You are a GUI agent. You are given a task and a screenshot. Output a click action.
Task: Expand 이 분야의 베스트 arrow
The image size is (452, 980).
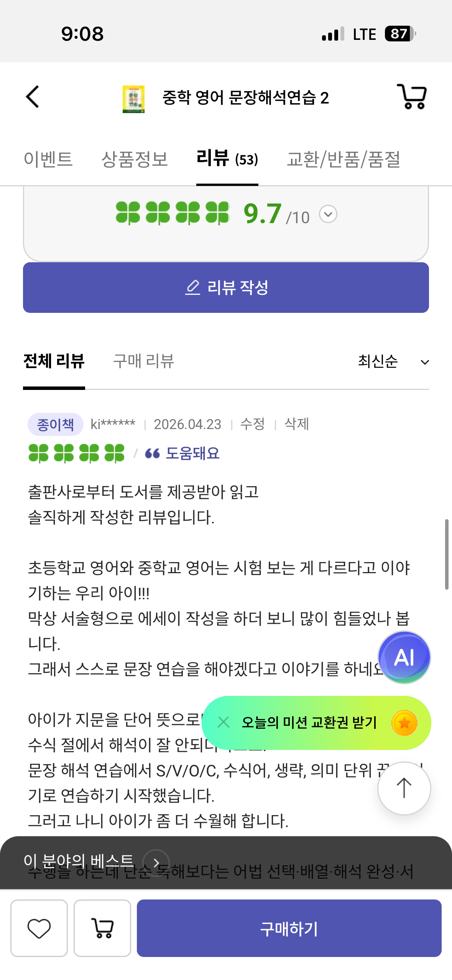(156, 863)
